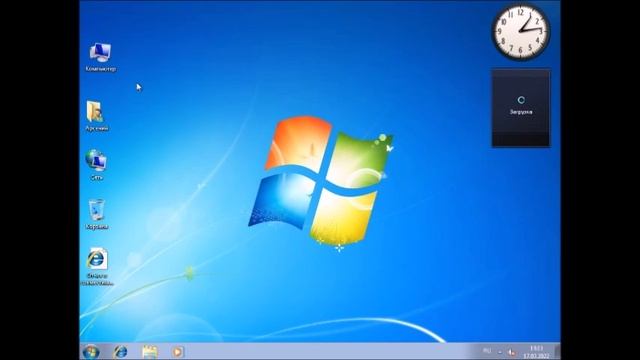Open Windows Media Player from taskbar
Screen dimensions: 640x360
[177, 351]
